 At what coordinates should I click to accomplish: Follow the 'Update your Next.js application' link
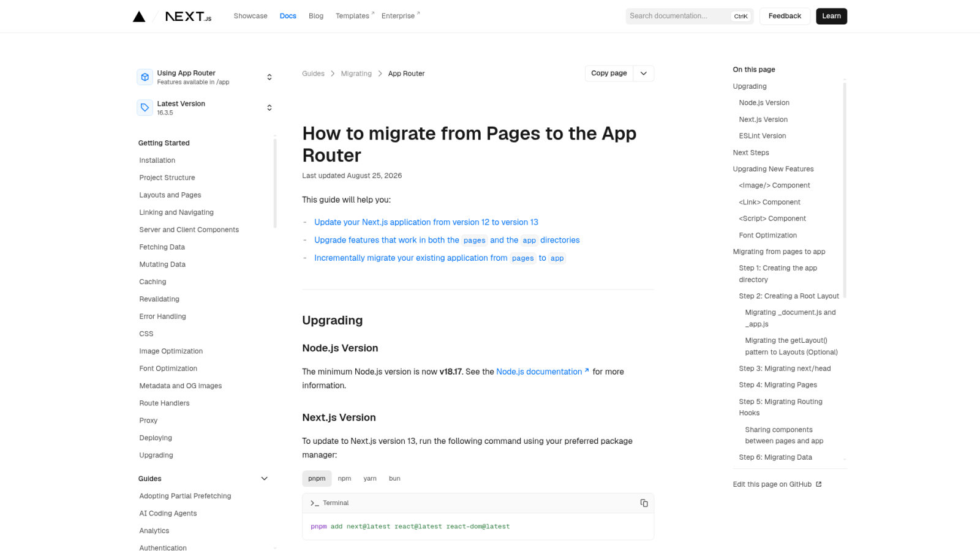click(x=426, y=222)
